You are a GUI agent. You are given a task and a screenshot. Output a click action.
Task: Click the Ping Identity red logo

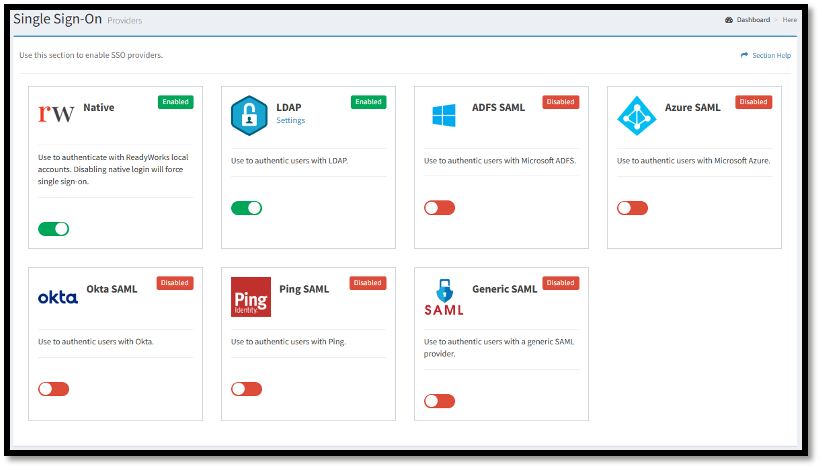click(x=250, y=297)
